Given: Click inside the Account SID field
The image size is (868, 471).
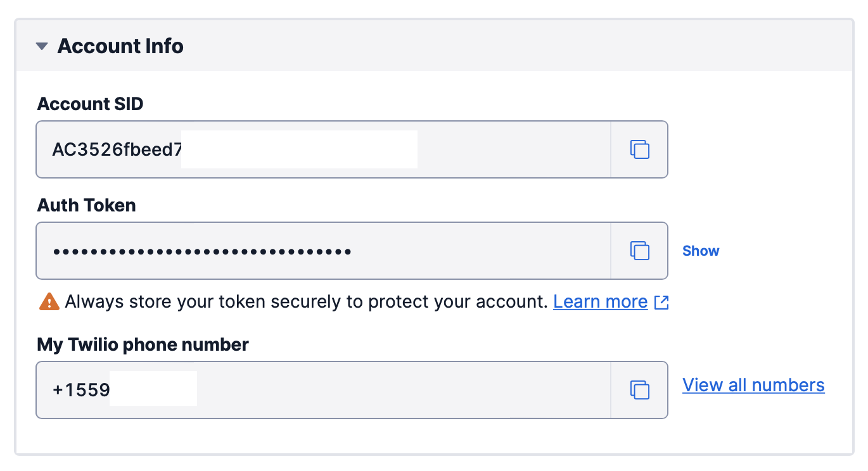Looking at the screenshot, I should tap(507, 149).
